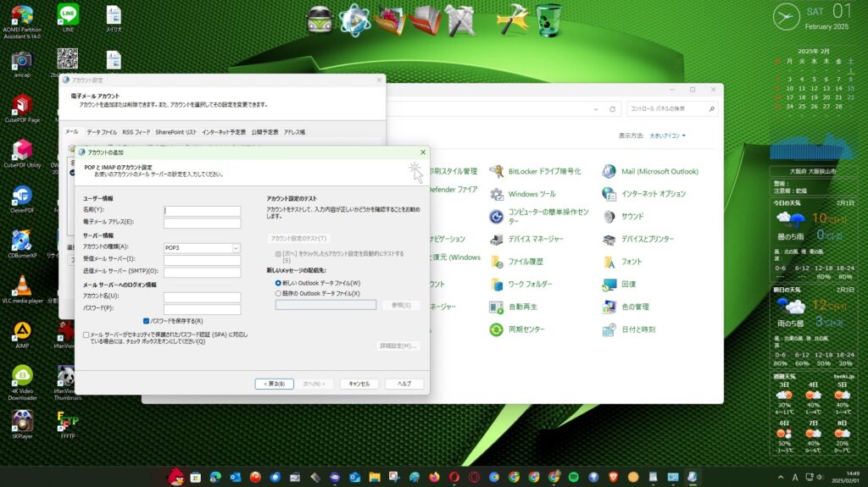
Task: Click the 電子メール アドレス input field
Action: [202, 223]
